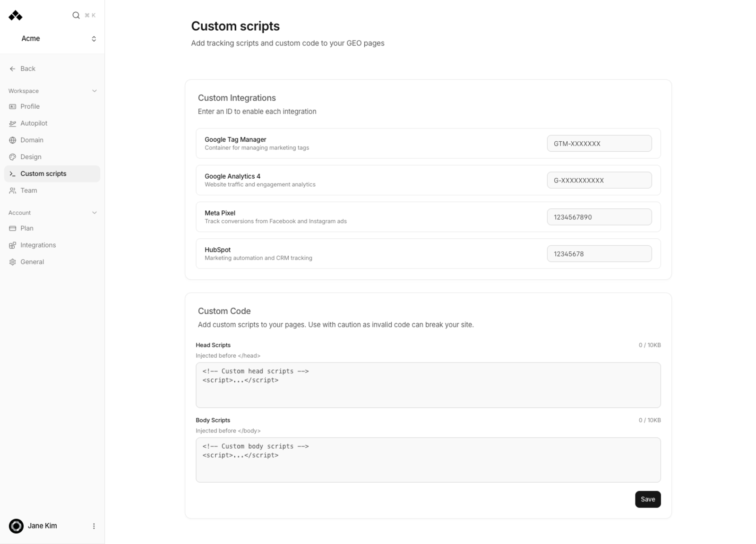Click the Body Scripts 0 / 10KB counter
Image resolution: width=756 pixels, height=544 pixels.
650,420
